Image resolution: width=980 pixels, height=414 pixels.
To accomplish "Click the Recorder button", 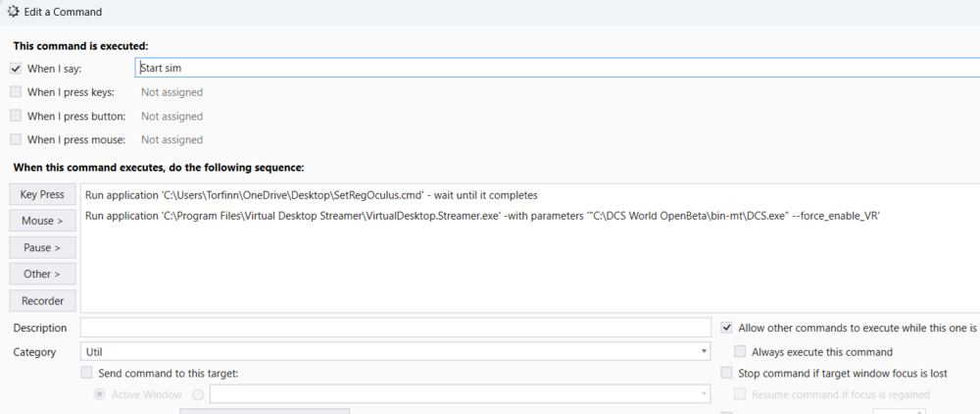I will point(42,301).
